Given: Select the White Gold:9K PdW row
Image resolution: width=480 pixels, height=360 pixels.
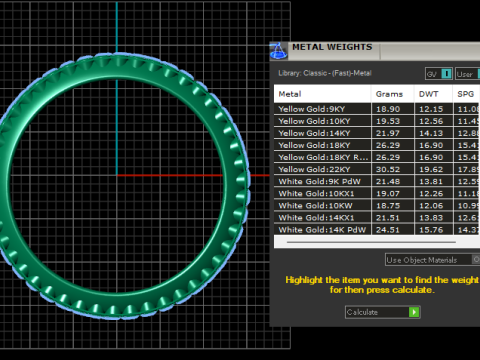Looking at the screenshot, I should [377, 181].
